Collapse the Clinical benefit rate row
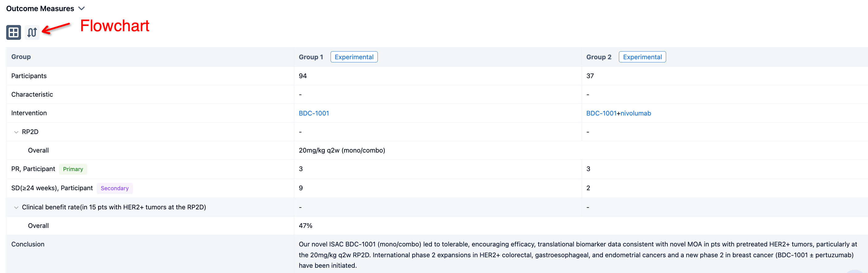 16,208
